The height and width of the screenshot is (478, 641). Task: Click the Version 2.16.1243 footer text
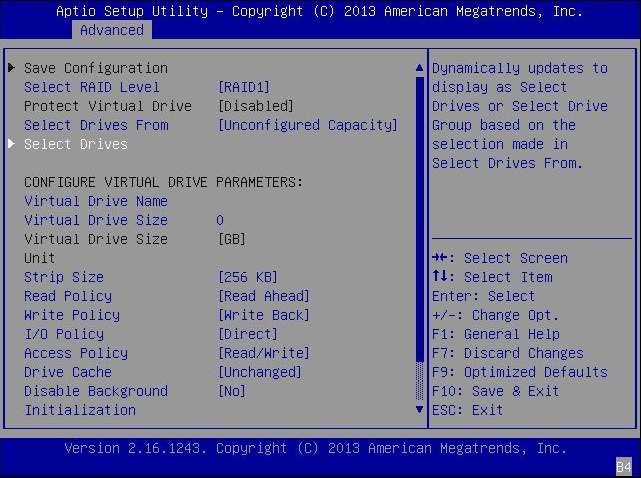316,449
